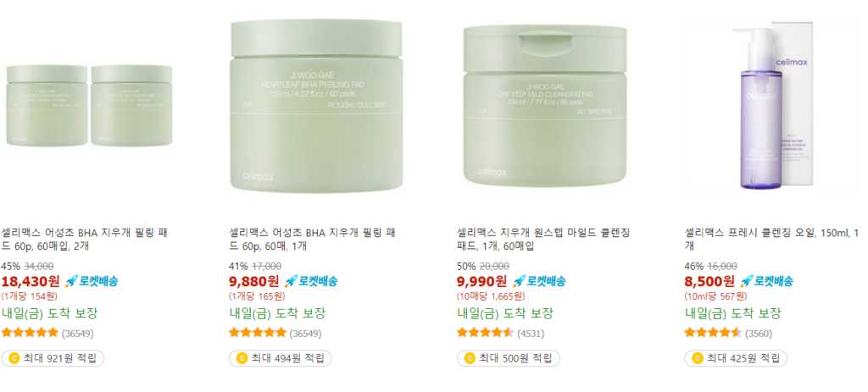Click coin icon in 921원 reward badge
Image resolution: width=868 pixels, height=392 pixels.
tap(14, 358)
